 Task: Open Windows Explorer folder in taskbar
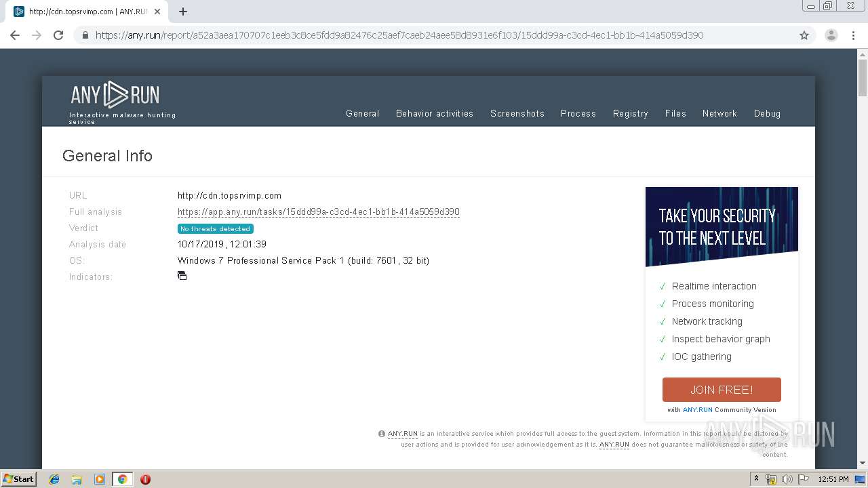pyautogui.click(x=77, y=479)
